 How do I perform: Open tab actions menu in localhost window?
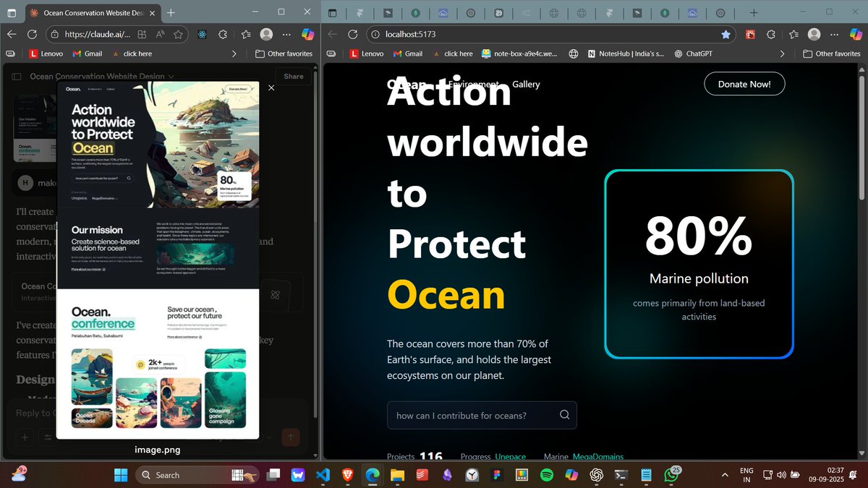[333, 13]
